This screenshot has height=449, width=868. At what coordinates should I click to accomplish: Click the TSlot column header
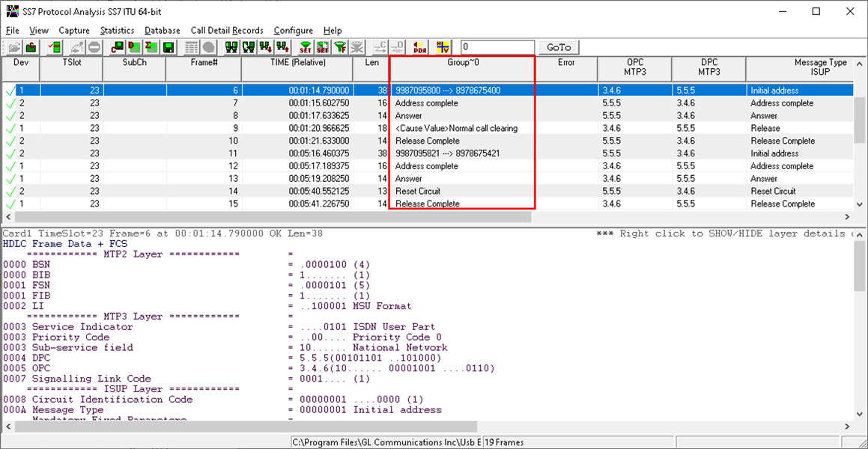tap(72, 69)
